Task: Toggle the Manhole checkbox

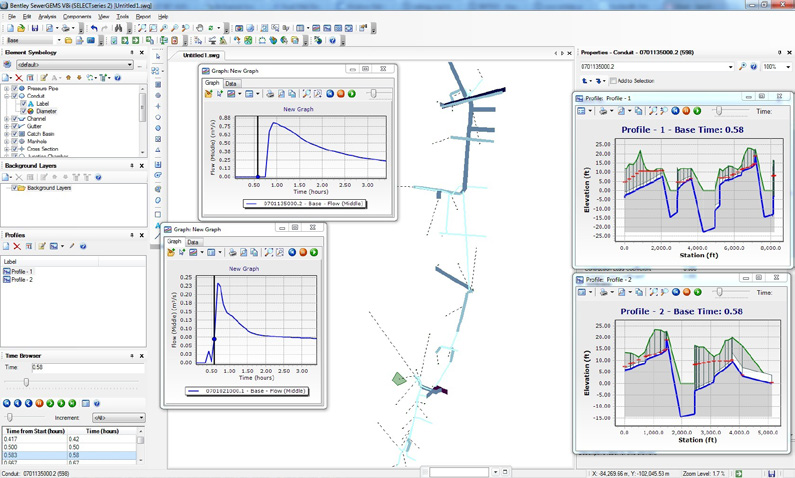Action: coord(14,141)
